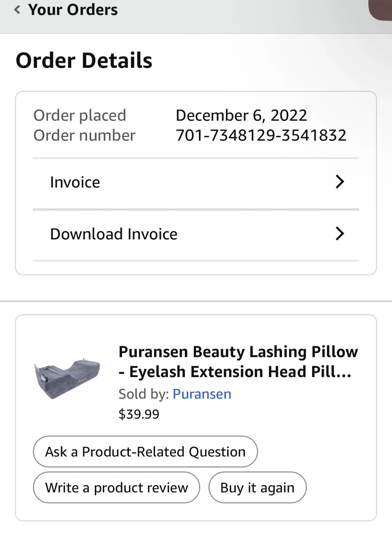Click the order number 701-7348129-3541832
The image size is (392, 533).
tap(261, 135)
